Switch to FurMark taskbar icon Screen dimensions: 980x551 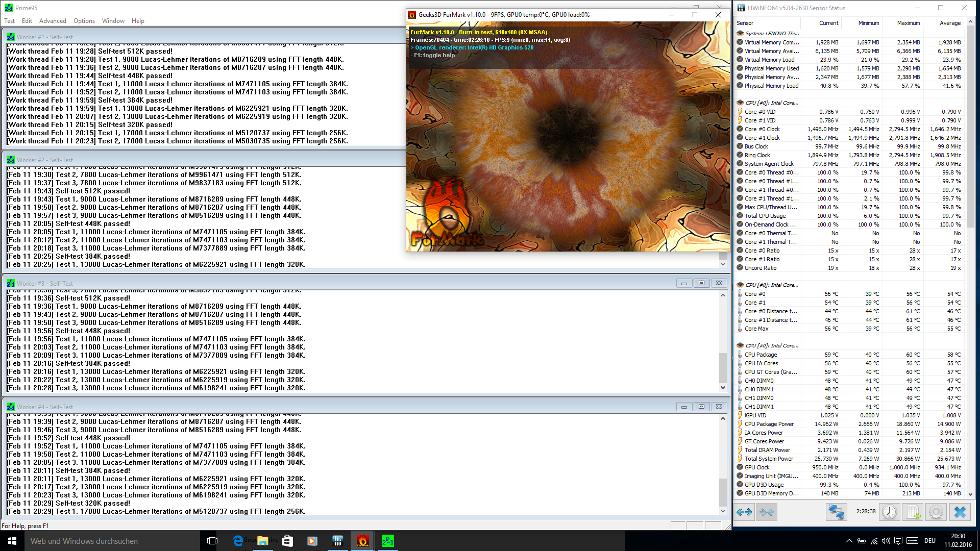(363, 541)
